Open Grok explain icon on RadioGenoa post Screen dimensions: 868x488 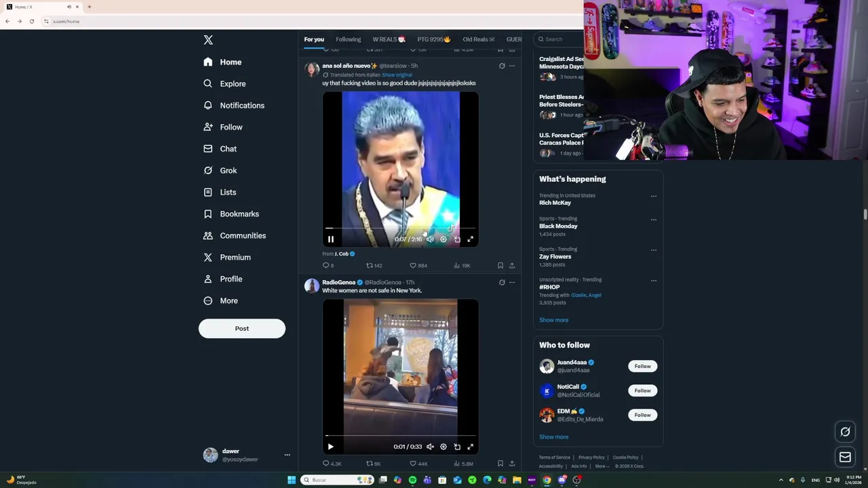502,282
